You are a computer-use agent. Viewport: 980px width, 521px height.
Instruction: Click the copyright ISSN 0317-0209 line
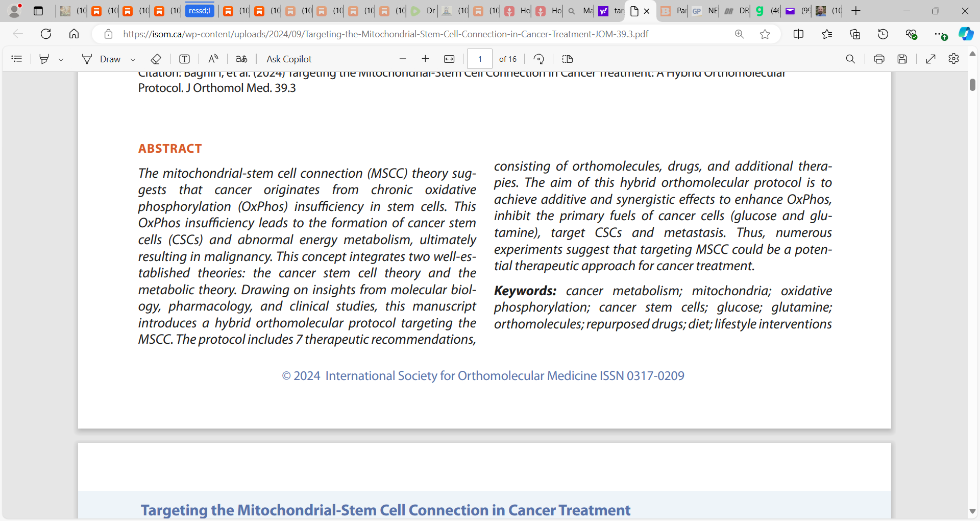(483, 376)
